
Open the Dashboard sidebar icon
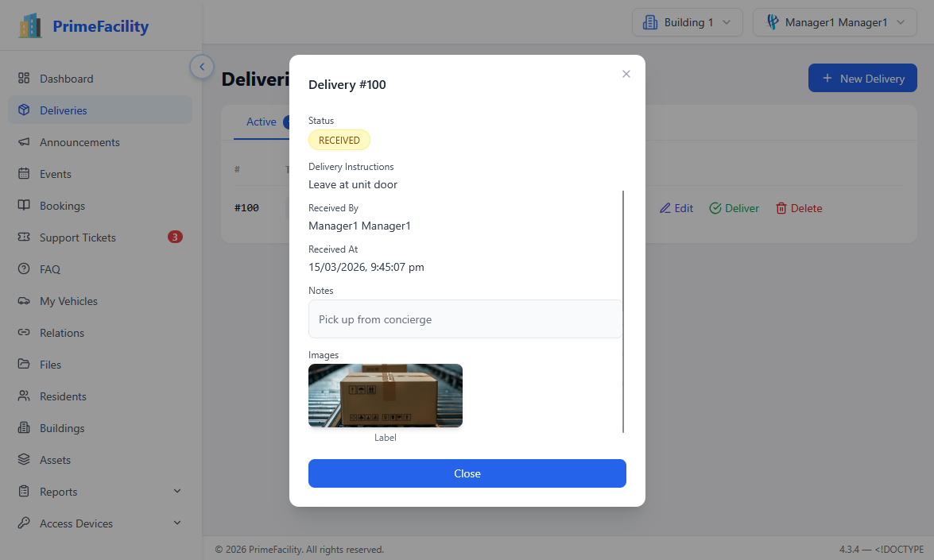pos(26,79)
